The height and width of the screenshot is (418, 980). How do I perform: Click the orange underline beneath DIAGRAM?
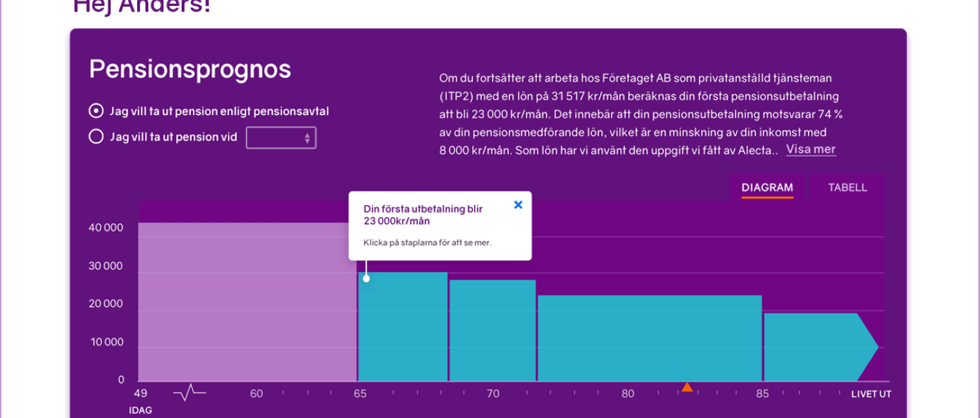pyautogui.click(x=767, y=199)
